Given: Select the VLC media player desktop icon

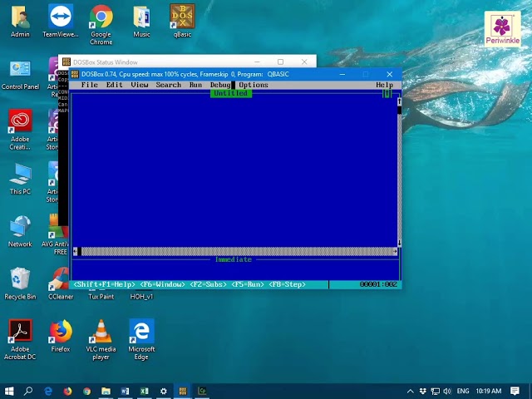Looking at the screenshot, I should [x=101, y=340].
